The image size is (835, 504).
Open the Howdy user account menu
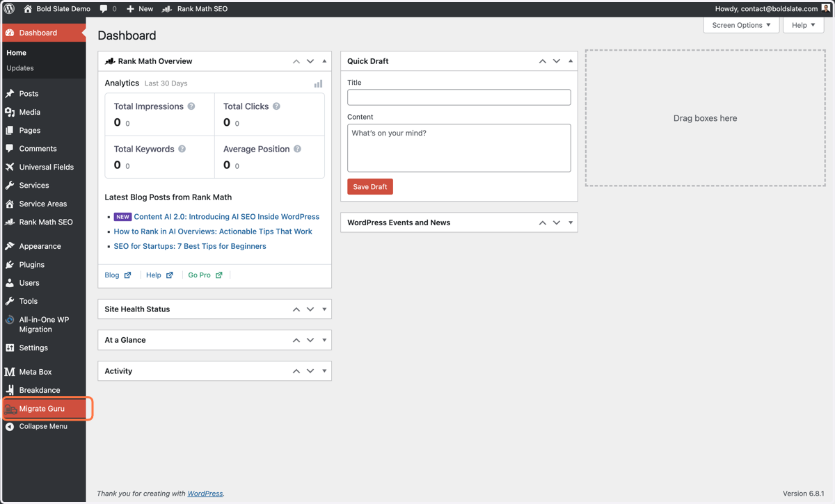[x=772, y=8]
